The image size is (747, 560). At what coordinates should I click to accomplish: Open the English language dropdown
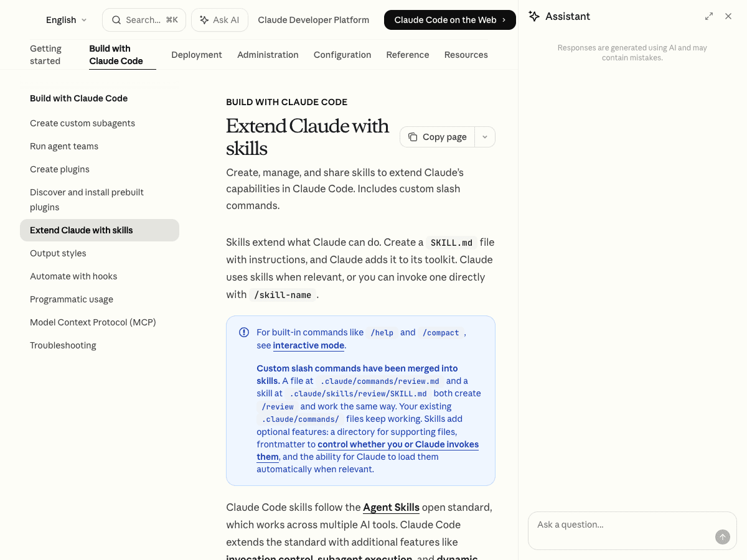tap(66, 20)
